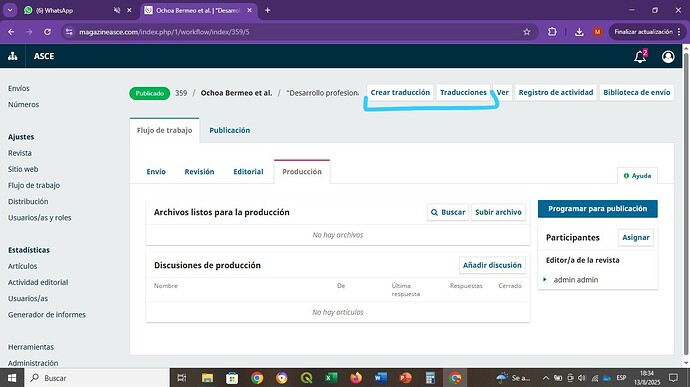This screenshot has width=690, height=387.
Task: Select the Flujo de trabajo tab
Action: 164,130
